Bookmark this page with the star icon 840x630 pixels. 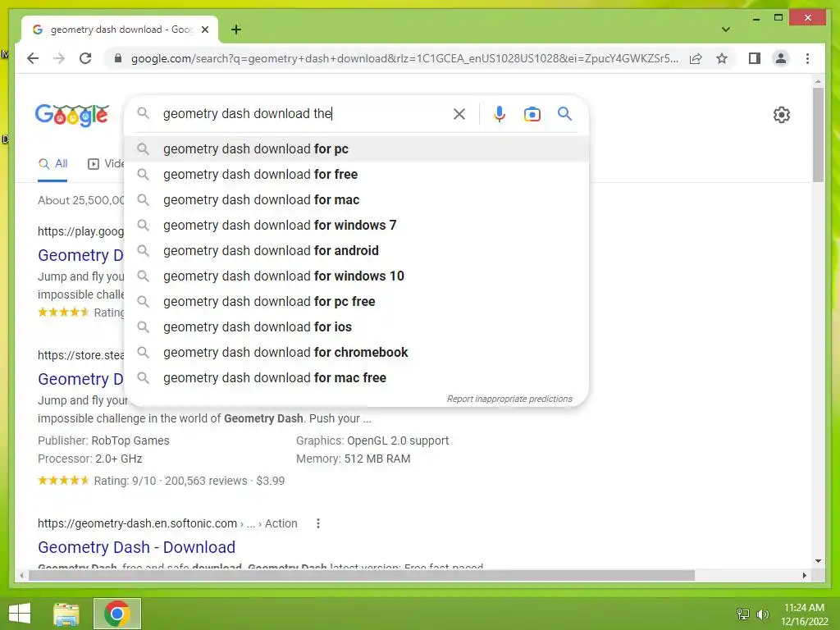click(722, 58)
